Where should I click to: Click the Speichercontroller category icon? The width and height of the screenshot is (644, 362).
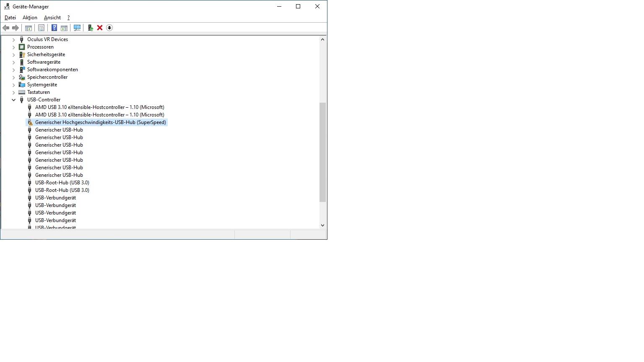(x=22, y=77)
